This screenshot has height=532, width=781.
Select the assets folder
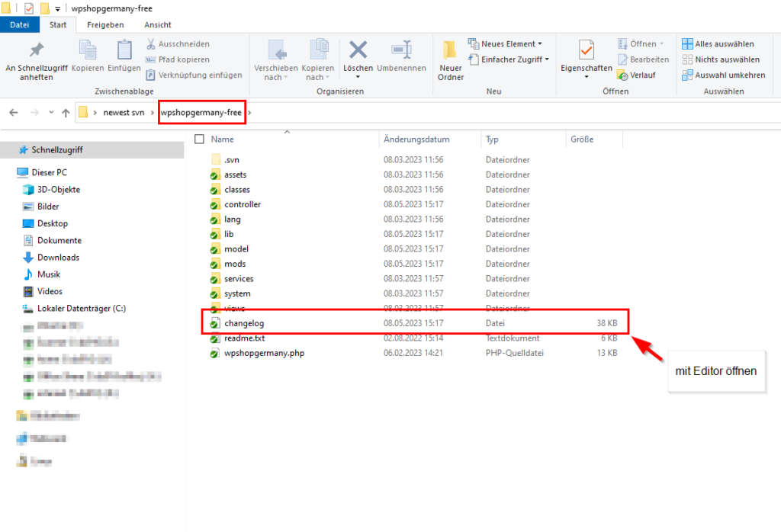point(235,175)
